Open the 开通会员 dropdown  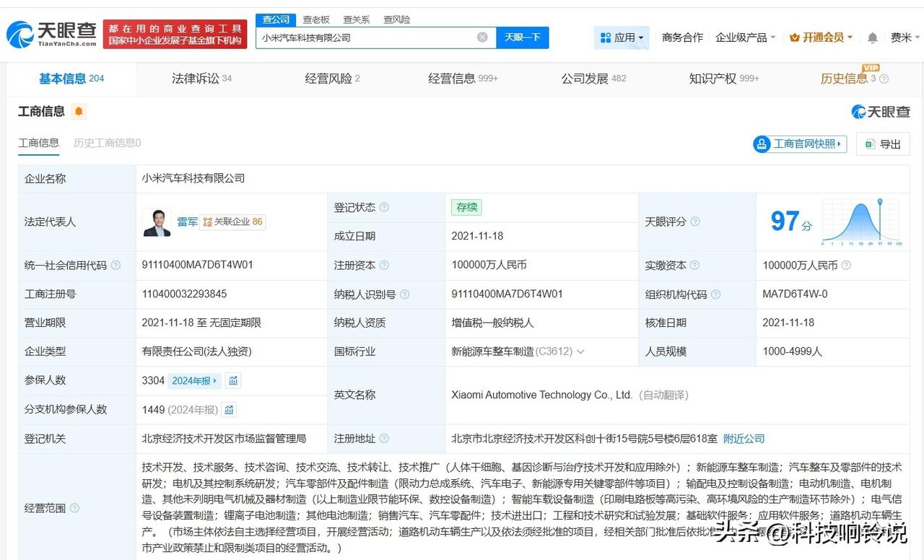(x=821, y=38)
